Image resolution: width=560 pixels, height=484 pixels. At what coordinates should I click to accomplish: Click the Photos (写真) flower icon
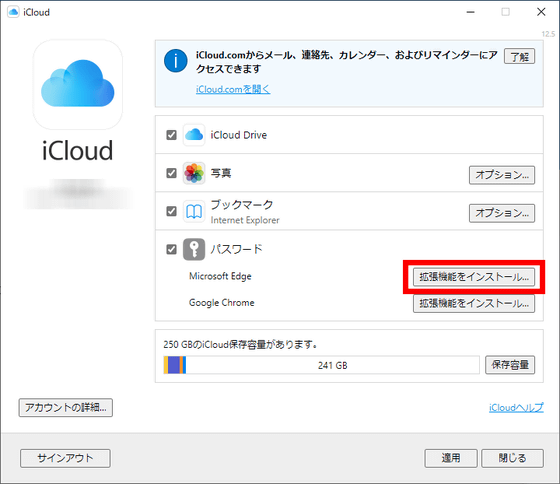pos(194,173)
